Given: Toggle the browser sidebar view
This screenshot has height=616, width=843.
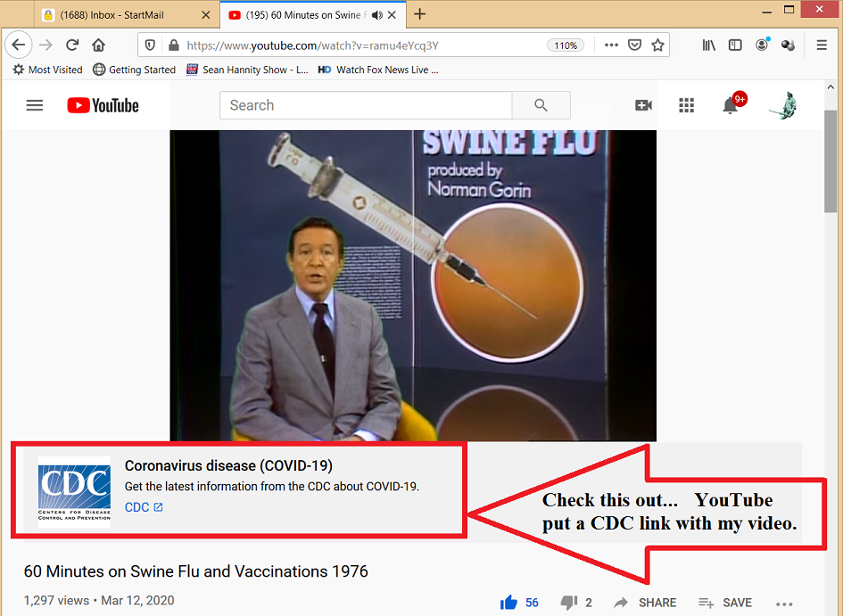Looking at the screenshot, I should (735, 45).
